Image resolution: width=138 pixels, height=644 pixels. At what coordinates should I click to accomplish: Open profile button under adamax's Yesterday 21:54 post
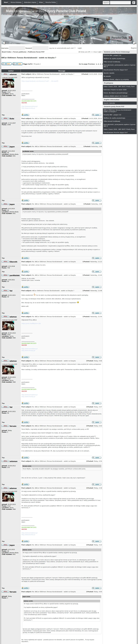25,357
